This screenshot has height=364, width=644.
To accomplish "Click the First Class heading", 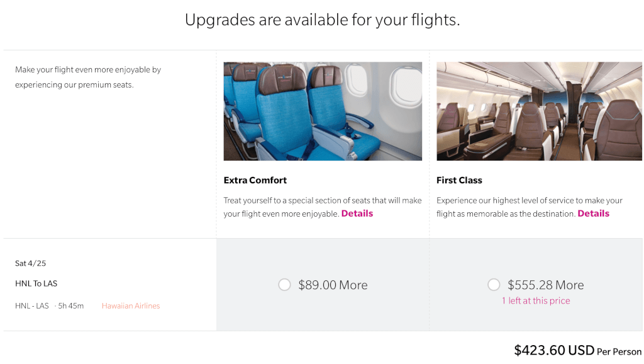I will point(459,180).
